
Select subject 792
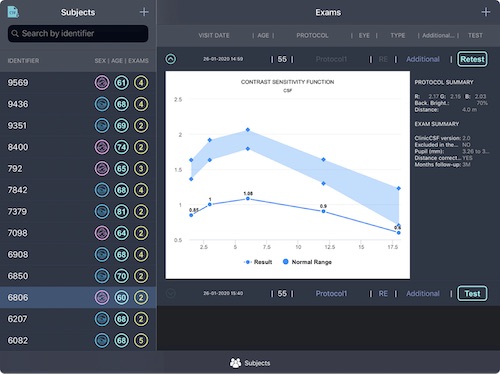tap(78, 168)
